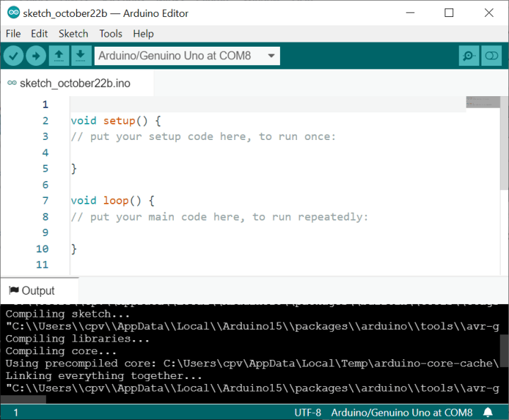Open the Serial Monitor magnifier icon

pos(469,56)
